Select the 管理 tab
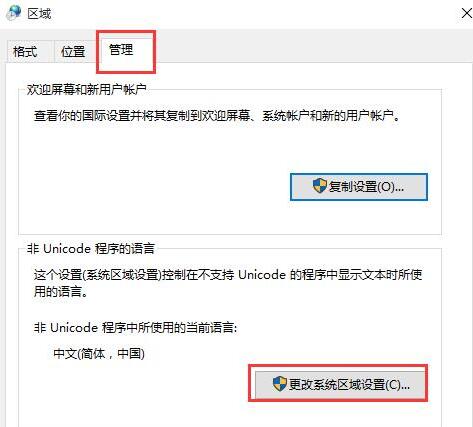Viewport: 473px width, 427px height. (x=121, y=50)
